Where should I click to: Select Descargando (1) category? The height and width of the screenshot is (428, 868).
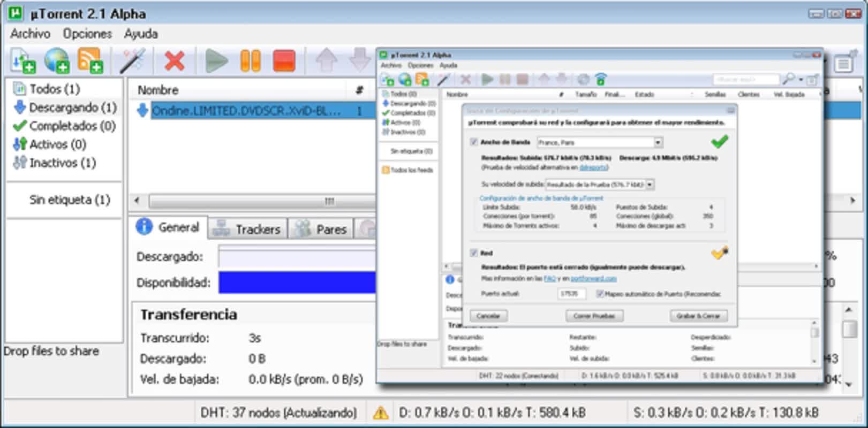coord(65,108)
